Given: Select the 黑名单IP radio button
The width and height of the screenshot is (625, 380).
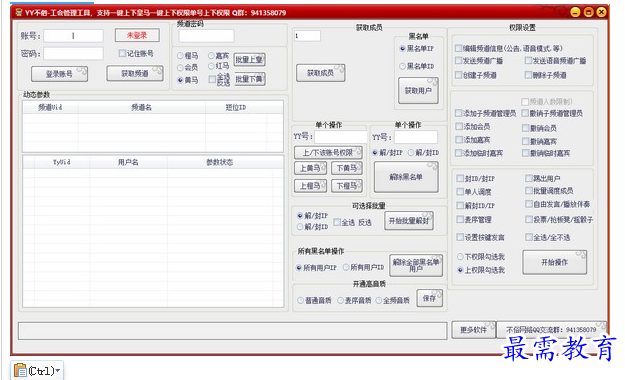Looking at the screenshot, I should pyautogui.click(x=402, y=49).
